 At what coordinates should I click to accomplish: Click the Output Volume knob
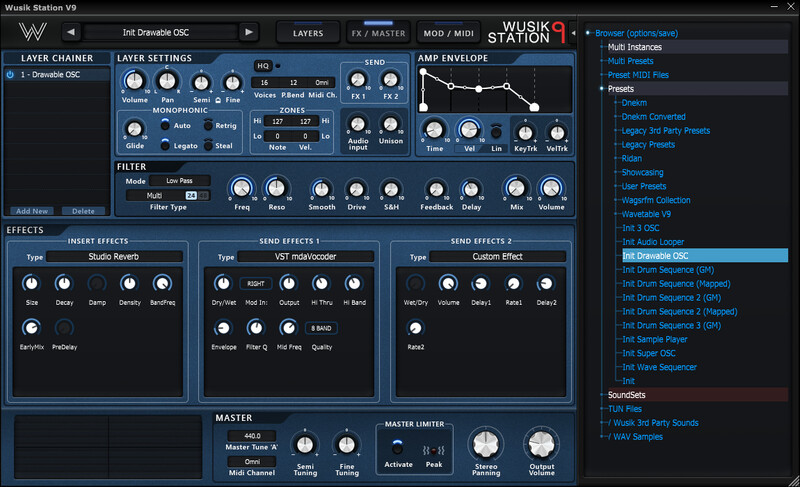pyautogui.click(x=542, y=444)
